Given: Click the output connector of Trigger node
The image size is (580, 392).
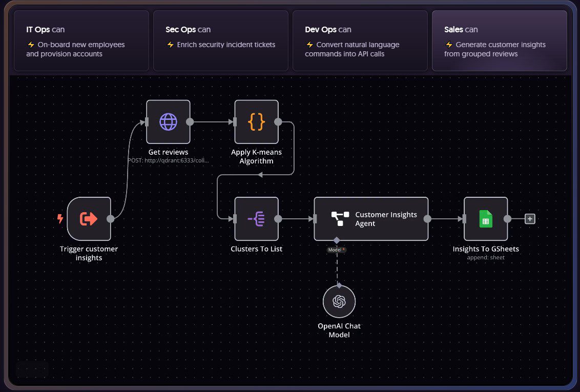Looking at the screenshot, I should [110, 219].
